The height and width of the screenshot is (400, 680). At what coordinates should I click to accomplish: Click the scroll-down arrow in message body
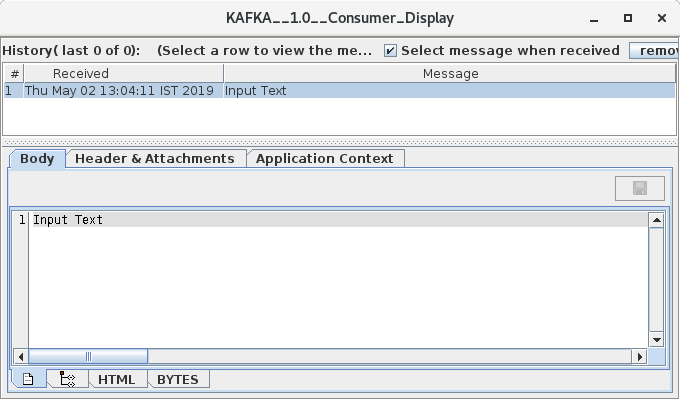pyautogui.click(x=656, y=340)
